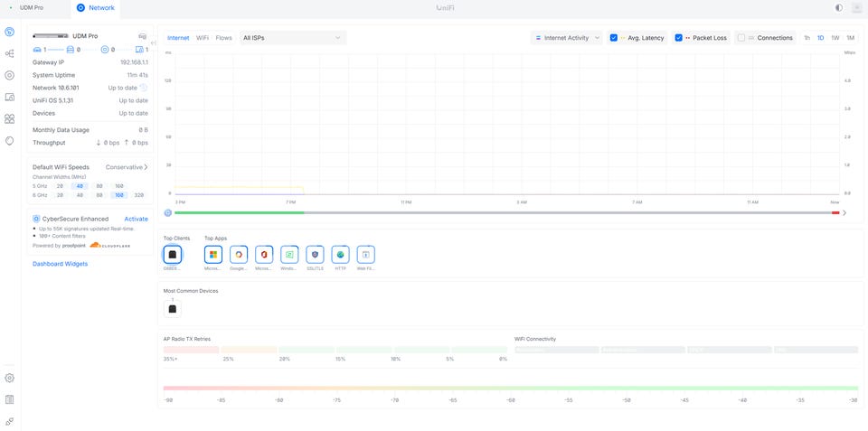Open the System Log clipboard icon in the sidebar

(9, 399)
